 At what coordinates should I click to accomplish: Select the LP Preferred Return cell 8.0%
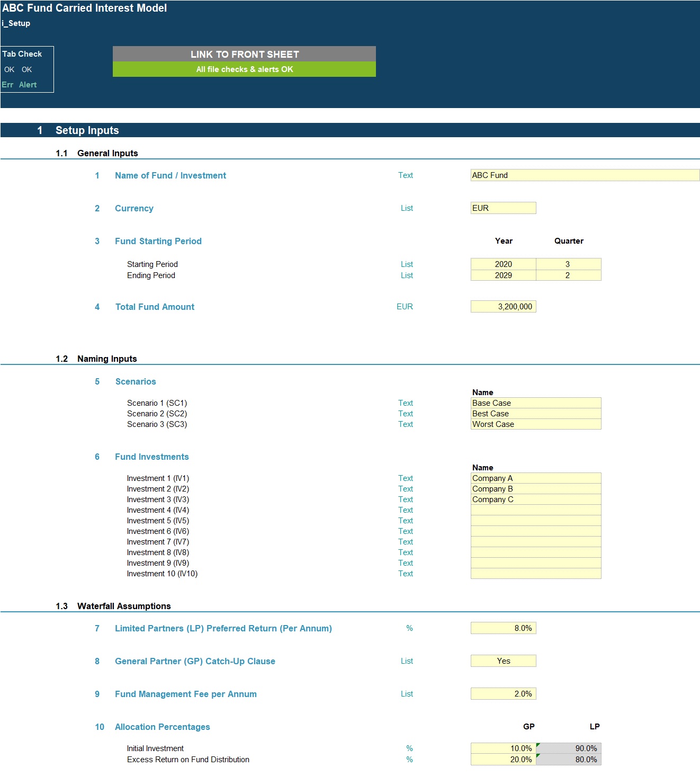pyautogui.click(x=504, y=628)
